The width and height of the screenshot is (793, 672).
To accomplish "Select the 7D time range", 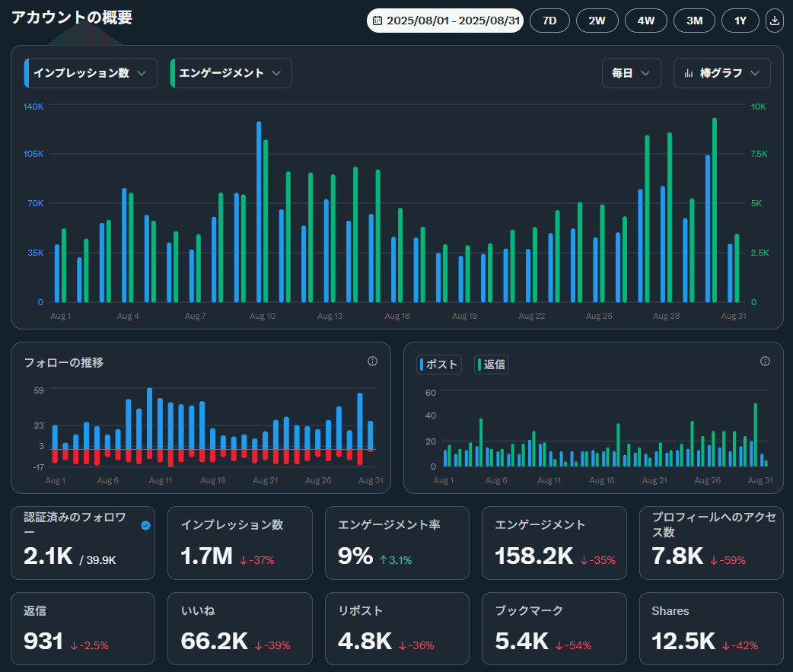I will point(549,21).
